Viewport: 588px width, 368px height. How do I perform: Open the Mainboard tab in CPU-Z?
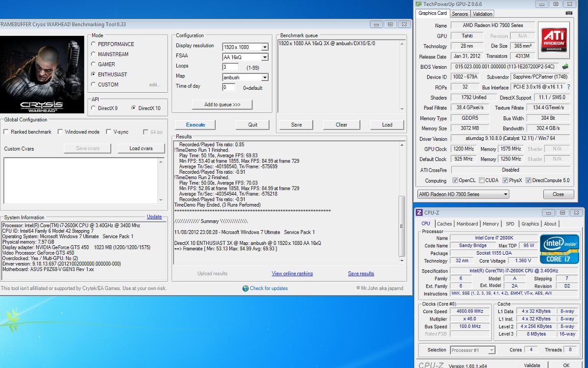pyautogui.click(x=467, y=224)
